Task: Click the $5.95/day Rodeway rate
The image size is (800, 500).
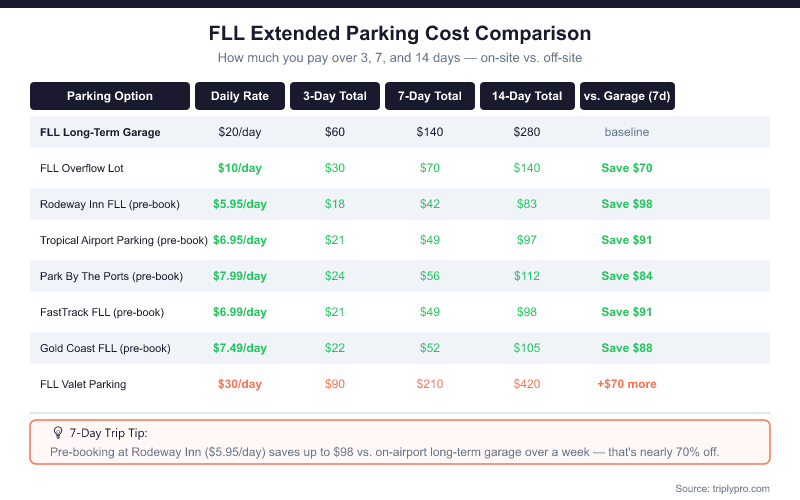Action: [240, 204]
